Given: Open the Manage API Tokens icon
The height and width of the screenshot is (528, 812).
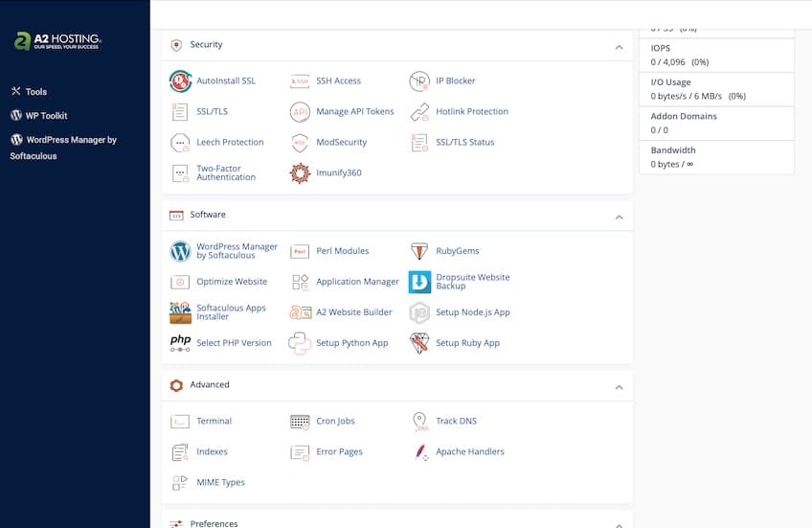Looking at the screenshot, I should click(x=300, y=112).
